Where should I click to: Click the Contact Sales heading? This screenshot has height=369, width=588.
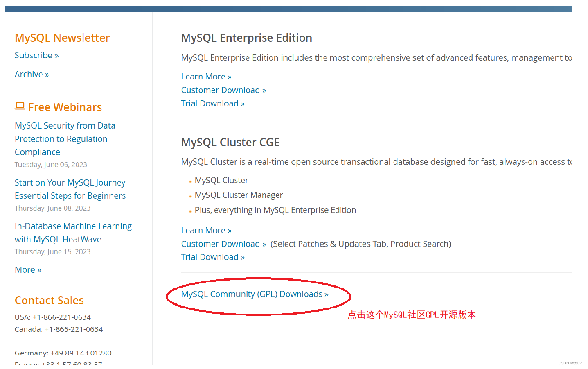(x=49, y=300)
